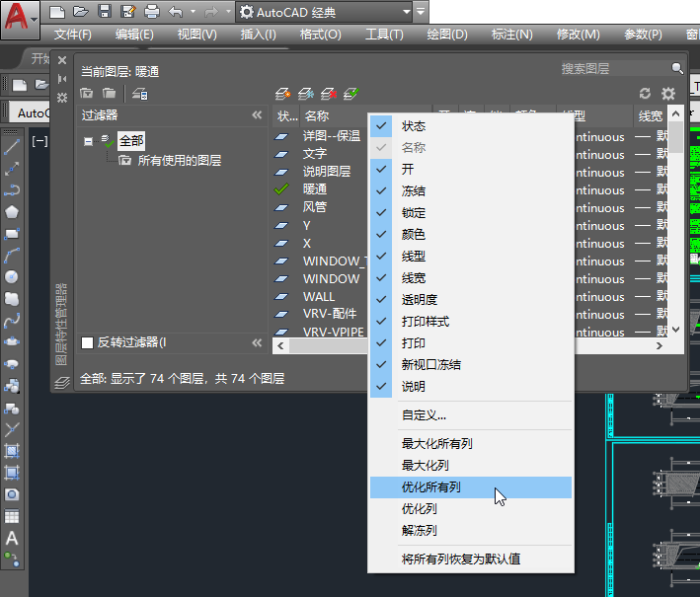Choose 自定义... from context menu
The width and height of the screenshot is (700, 597).
[x=471, y=415]
